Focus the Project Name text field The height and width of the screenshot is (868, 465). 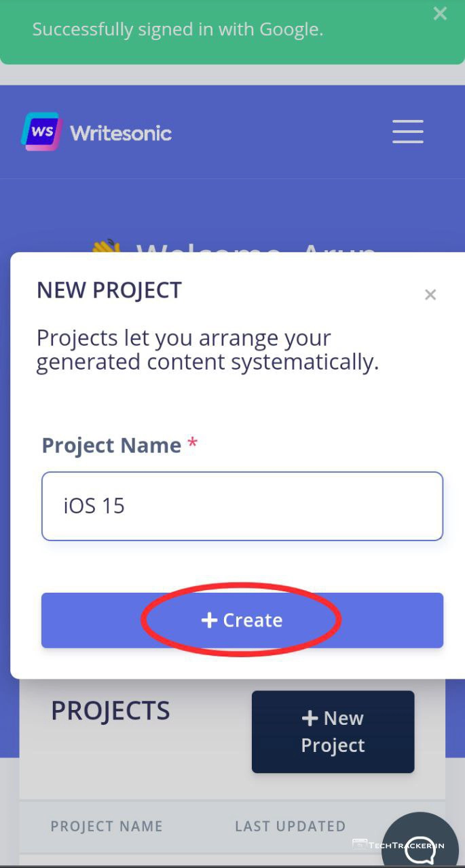(x=242, y=506)
